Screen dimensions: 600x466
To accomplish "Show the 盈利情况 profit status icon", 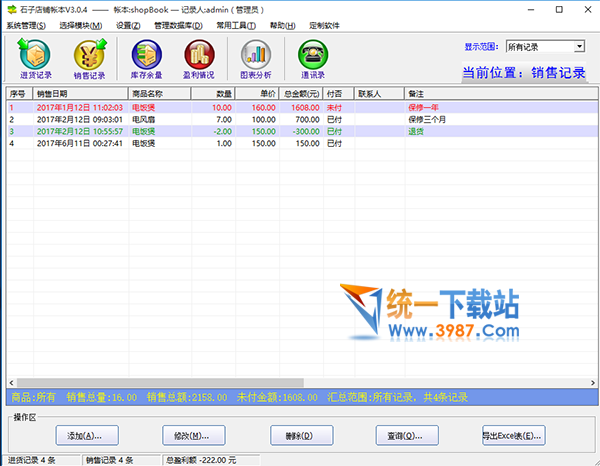I will click(199, 58).
